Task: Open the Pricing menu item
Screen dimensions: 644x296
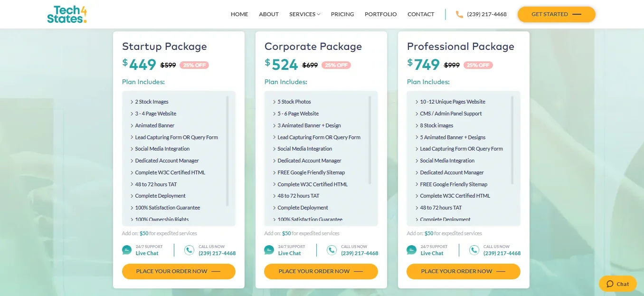Action: 342,14
